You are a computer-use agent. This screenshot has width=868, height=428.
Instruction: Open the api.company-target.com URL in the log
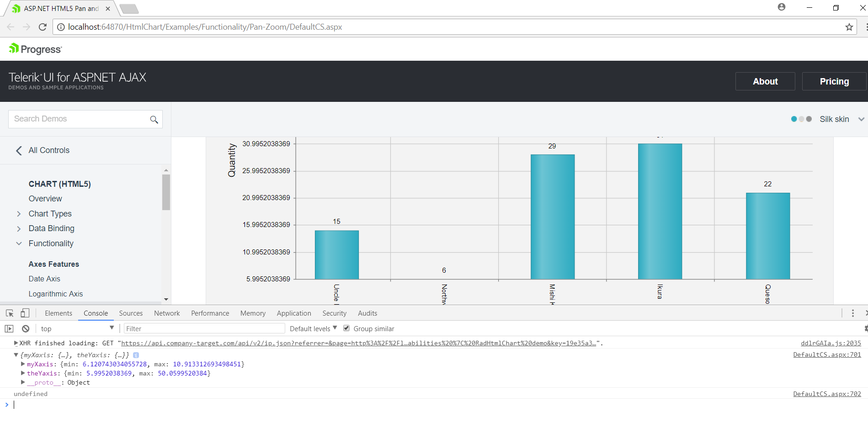pyautogui.click(x=358, y=343)
